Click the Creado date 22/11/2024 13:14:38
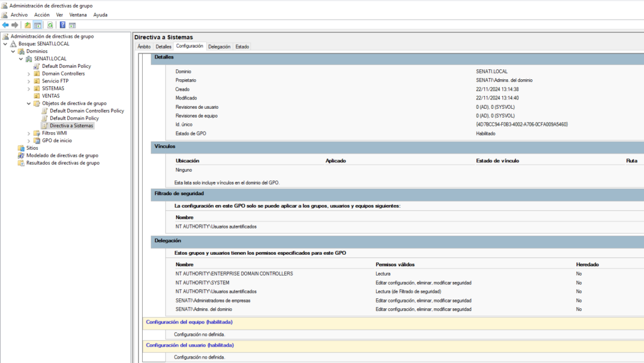Viewport: 644px width, 363px height. tap(497, 89)
